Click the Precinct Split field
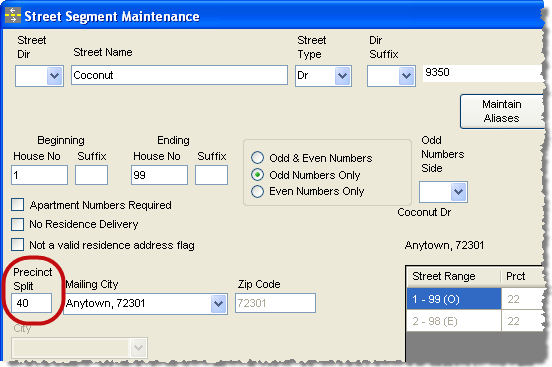Screen dimensions: 552x367 pos(31,303)
